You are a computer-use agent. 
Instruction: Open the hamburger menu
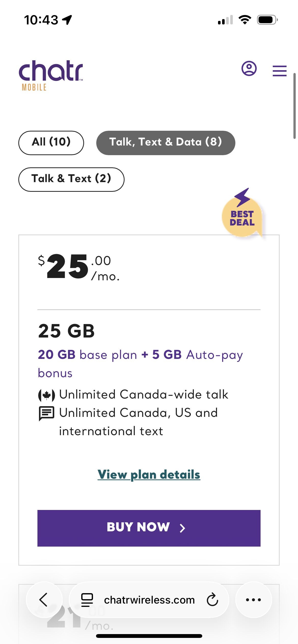click(x=279, y=71)
